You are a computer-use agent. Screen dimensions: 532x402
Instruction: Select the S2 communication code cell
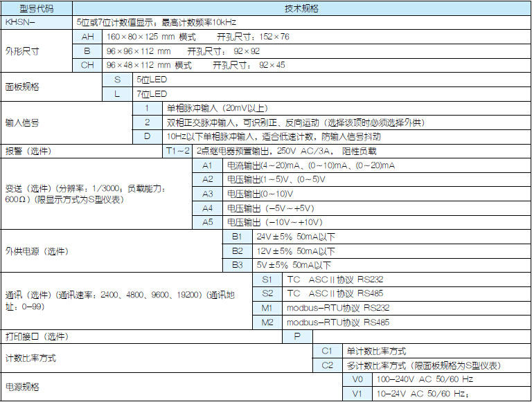[267, 293]
